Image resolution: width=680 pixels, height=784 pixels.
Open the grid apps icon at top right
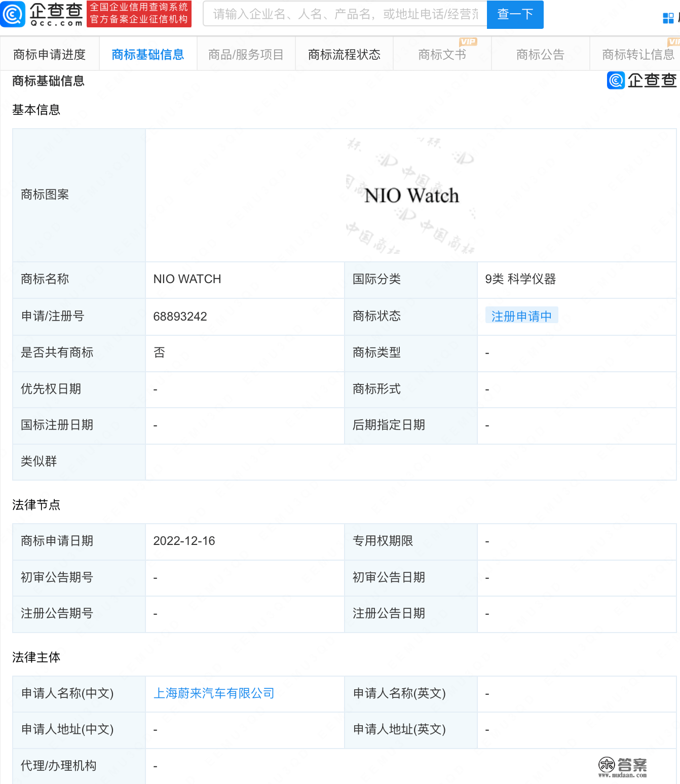coord(668,19)
